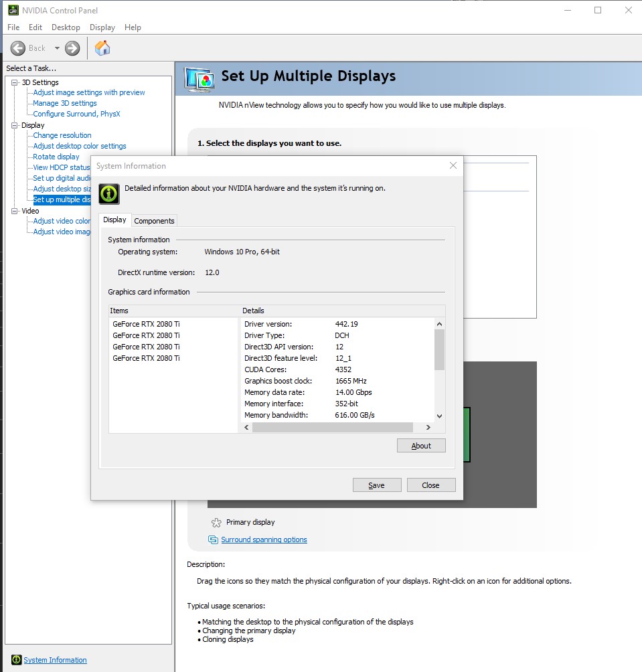Open Adjust video image settings
Image resolution: width=642 pixels, height=672 pixels.
tap(62, 232)
